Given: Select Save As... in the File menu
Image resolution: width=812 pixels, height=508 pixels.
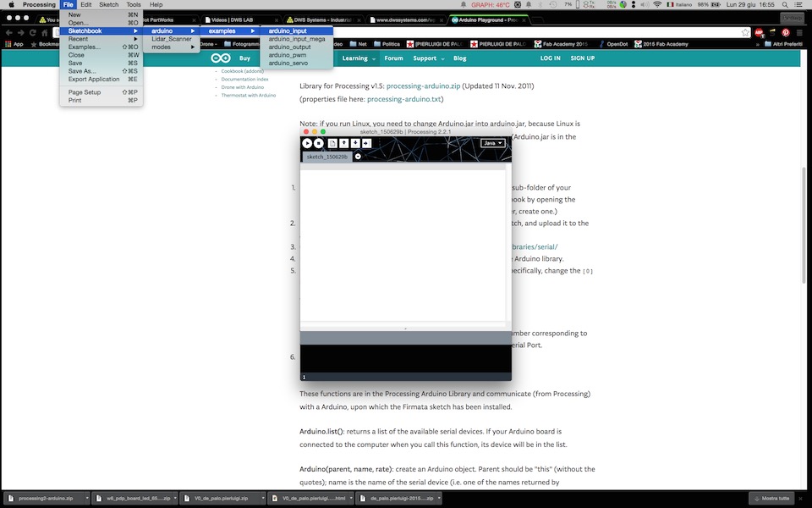Looking at the screenshot, I should point(101,71).
